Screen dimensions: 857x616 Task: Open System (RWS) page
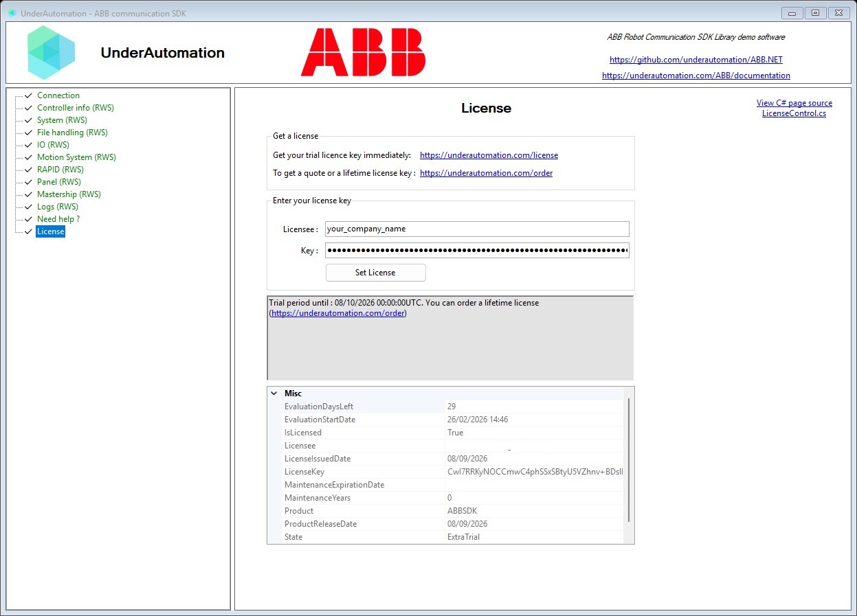pos(62,120)
